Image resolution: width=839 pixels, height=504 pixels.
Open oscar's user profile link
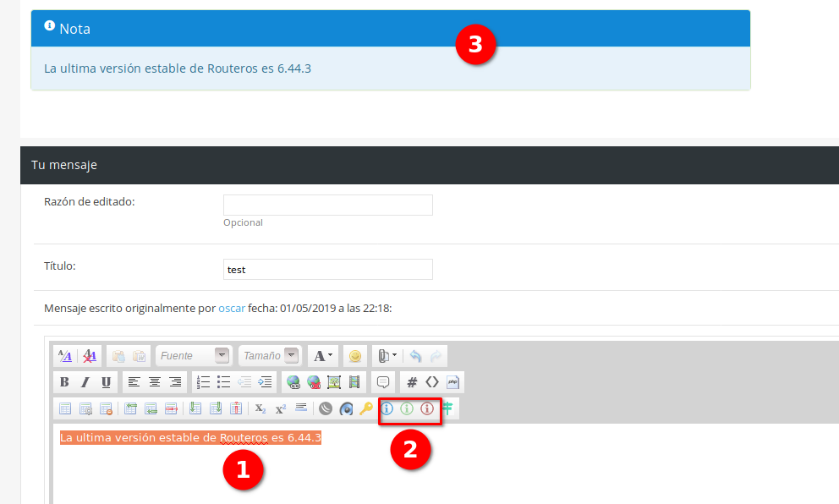pos(232,309)
